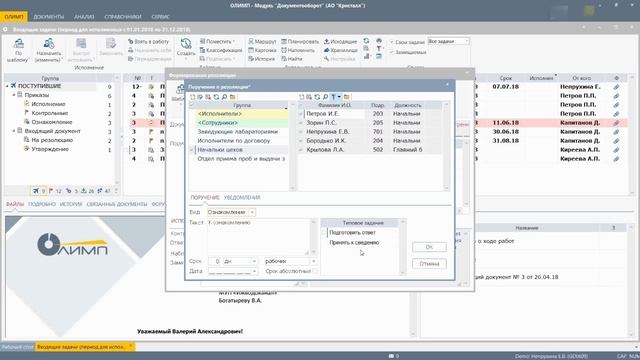Tick the checkbox beside Непрухина Е.В.
This screenshot has width=640, height=360.
pos(301,131)
